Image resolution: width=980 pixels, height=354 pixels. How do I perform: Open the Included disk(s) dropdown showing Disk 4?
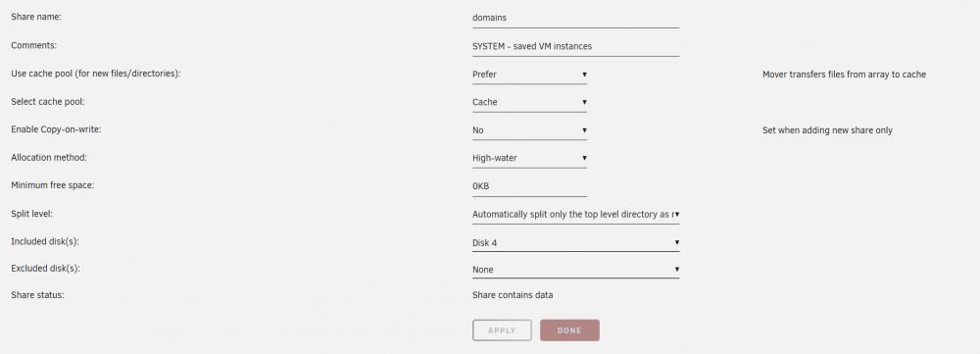point(575,242)
